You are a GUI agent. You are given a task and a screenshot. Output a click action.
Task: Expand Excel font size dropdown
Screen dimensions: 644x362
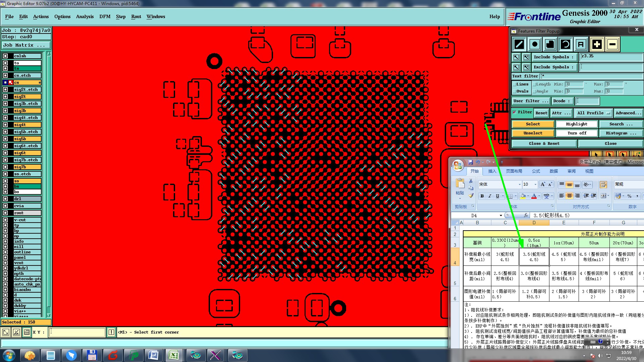535,184
